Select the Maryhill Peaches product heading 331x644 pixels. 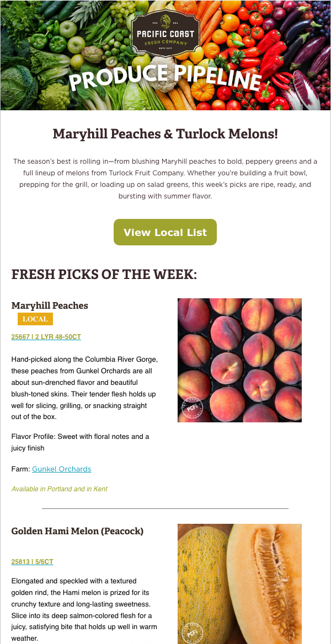pyautogui.click(x=50, y=305)
